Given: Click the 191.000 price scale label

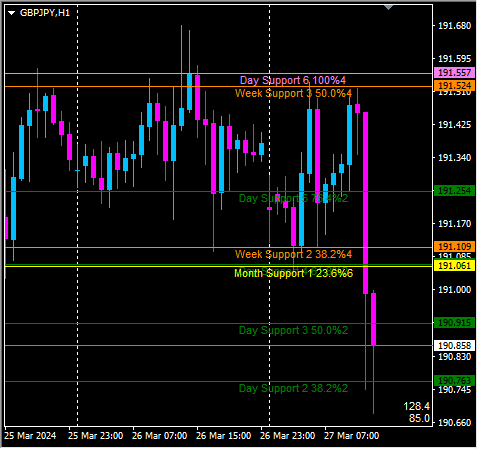Looking at the screenshot, I should (454, 289).
